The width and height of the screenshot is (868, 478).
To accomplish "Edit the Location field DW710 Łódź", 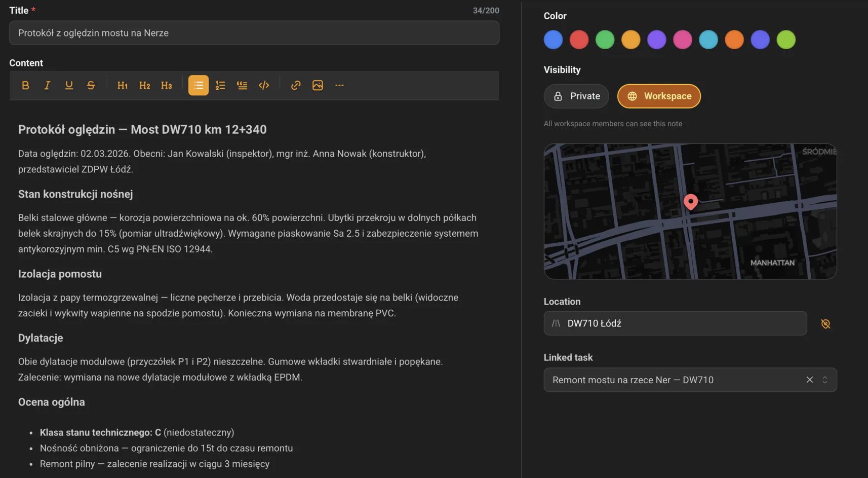I will tap(675, 323).
